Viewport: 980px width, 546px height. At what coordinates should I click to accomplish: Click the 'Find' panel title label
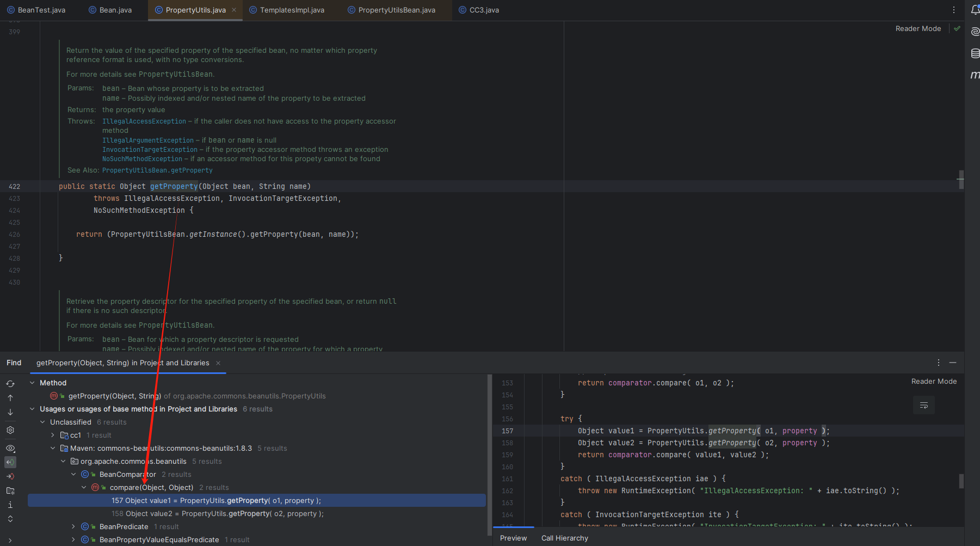point(14,363)
